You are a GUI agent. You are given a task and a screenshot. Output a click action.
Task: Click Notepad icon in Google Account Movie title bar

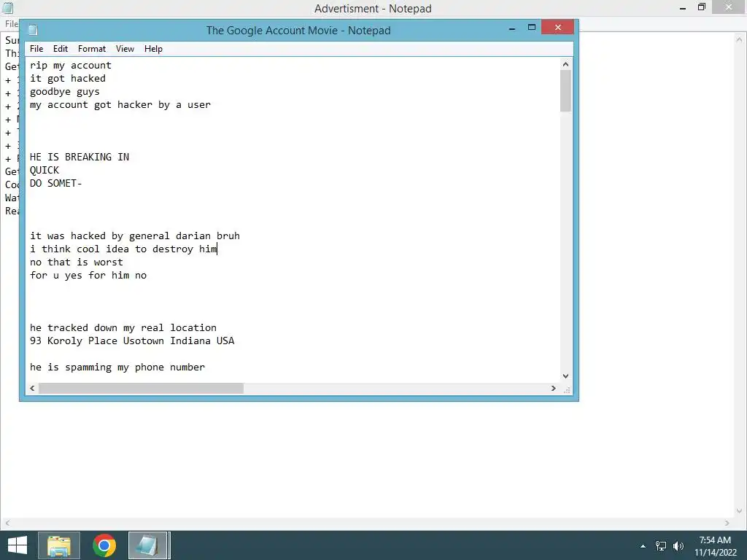(33, 30)
